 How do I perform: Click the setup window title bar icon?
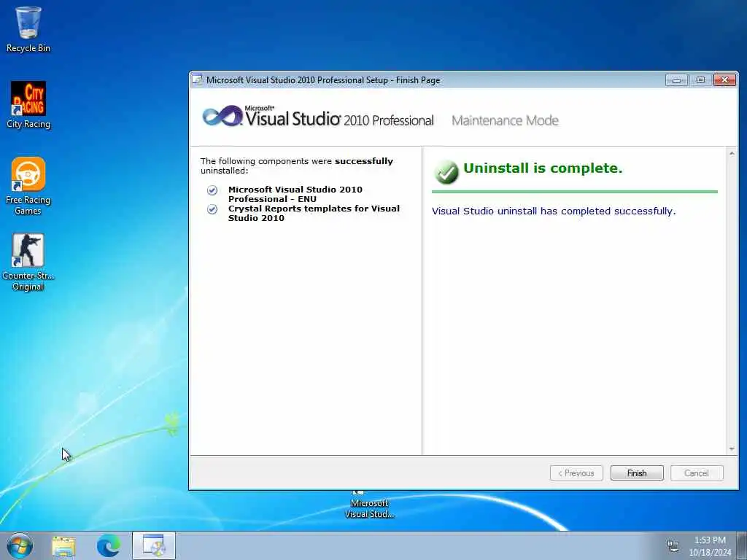[197, 80]
